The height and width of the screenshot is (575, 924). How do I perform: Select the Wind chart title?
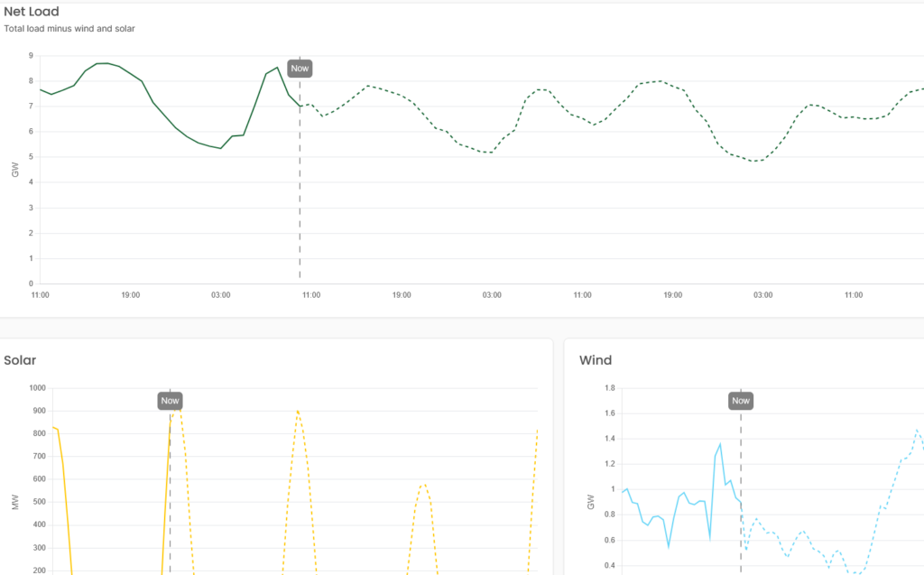pos(596,360)
